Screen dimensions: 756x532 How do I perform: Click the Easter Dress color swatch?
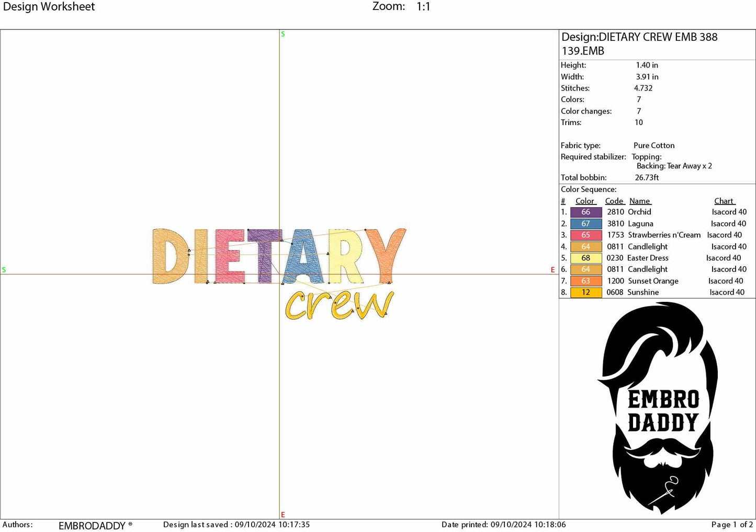(x=585, y=258)
